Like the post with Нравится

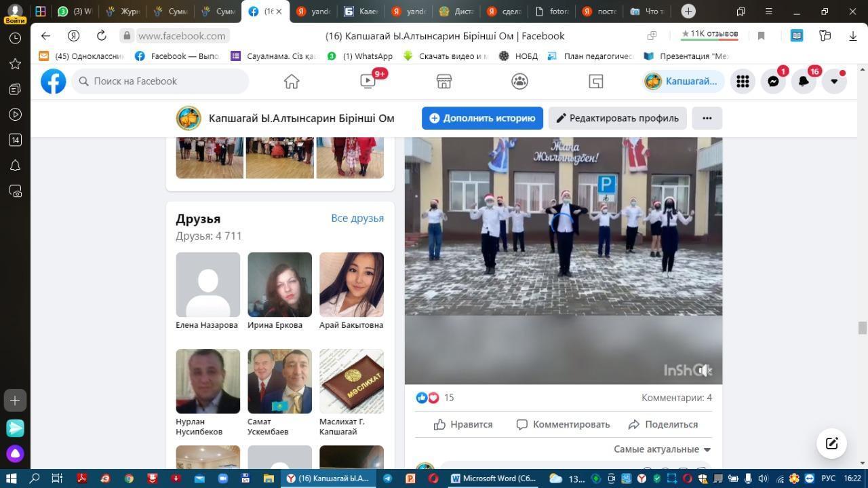[x=463, y=424]
